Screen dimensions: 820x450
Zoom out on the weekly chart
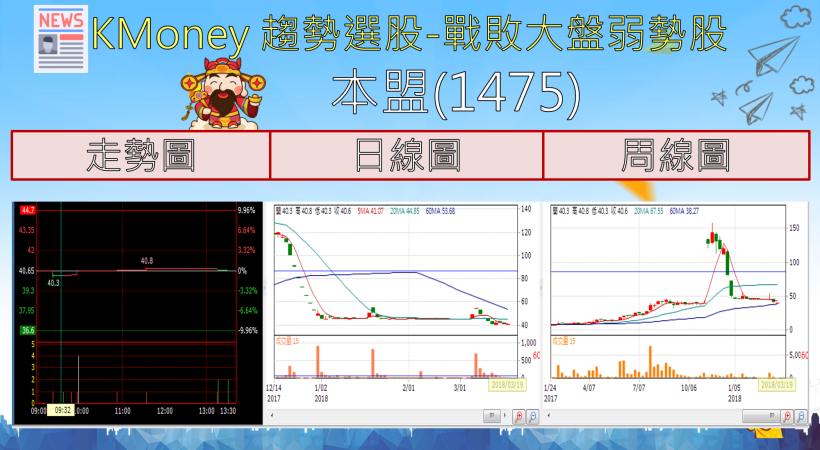click(x=801, y=417)
